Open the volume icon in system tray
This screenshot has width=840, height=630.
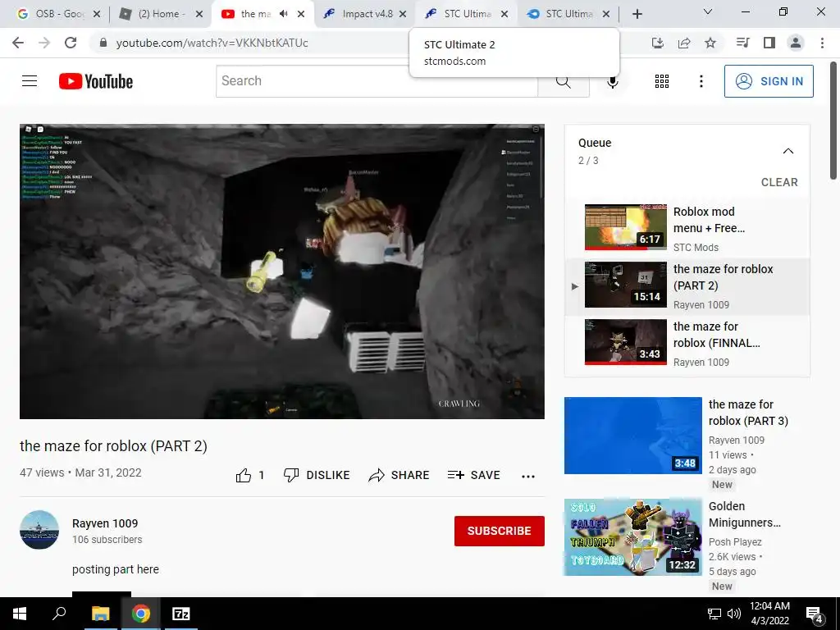(734, 614)
